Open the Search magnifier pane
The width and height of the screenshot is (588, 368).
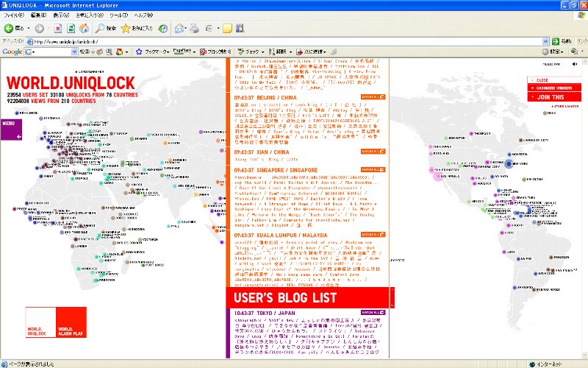click(100, 28)
